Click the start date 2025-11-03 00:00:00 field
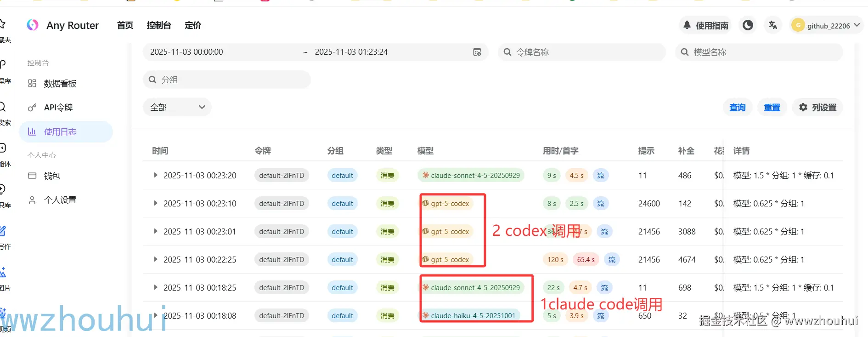 click(186, 52)
